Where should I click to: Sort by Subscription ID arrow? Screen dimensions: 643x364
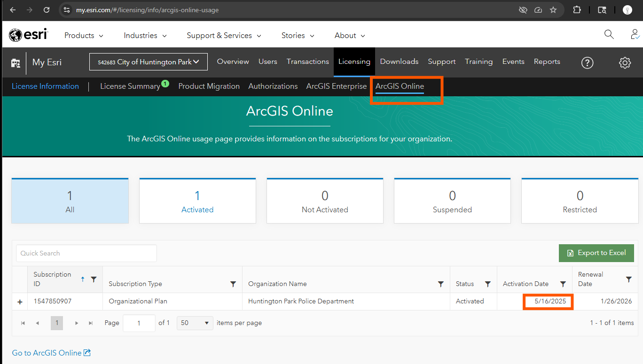click(x=83, y=279)
